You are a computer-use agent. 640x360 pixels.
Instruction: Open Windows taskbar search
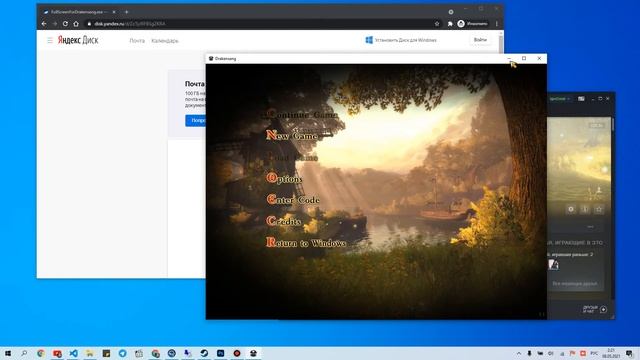(x=24, y=353)
